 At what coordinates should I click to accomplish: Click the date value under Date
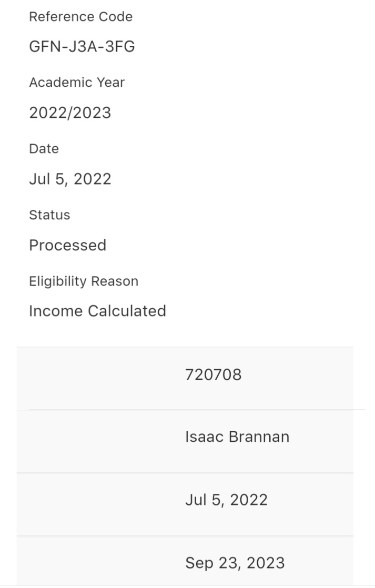[x=70, y=179]
